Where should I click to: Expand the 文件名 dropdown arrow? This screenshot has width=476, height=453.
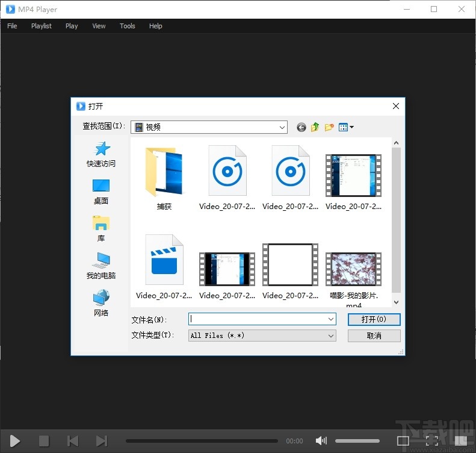click(x=331, y=319)
